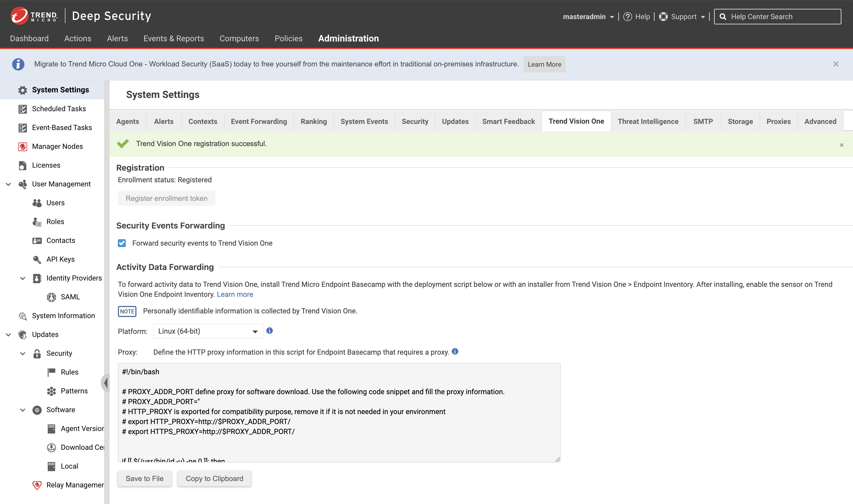
Task: Click Register enrollment token button
Action: point(166,198)
